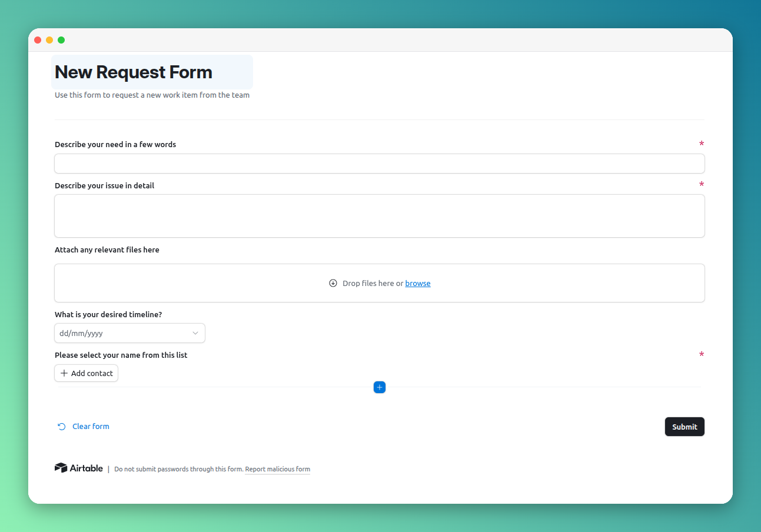Click the detailed issue description text area
Screen dimensions: 761x532
pyautogui.click(x=379, y=215)
